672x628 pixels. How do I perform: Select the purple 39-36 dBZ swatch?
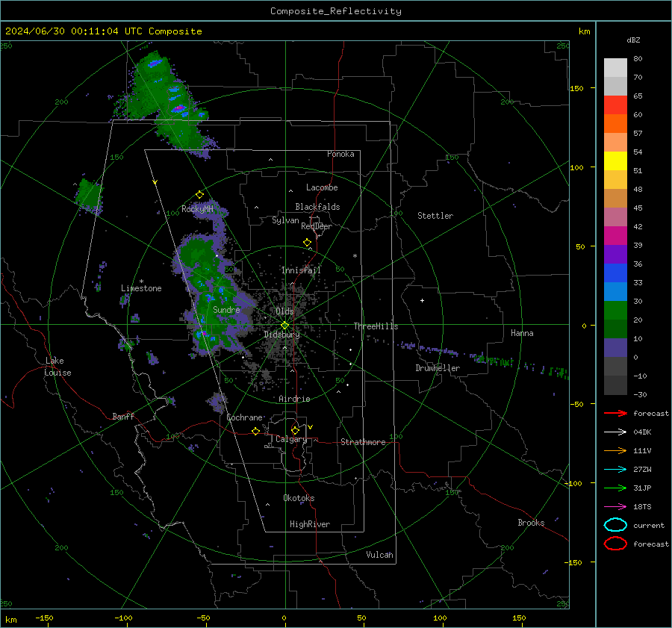(x=615, y=255)
